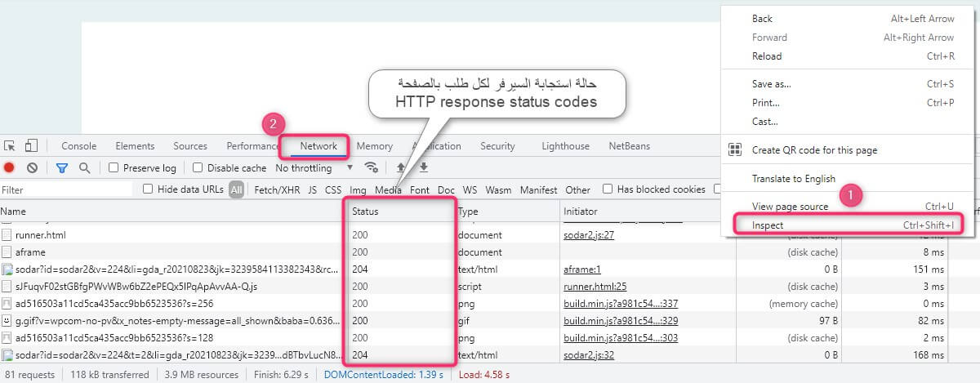Import a HAR file with the upload arrow

coord(401,167)
